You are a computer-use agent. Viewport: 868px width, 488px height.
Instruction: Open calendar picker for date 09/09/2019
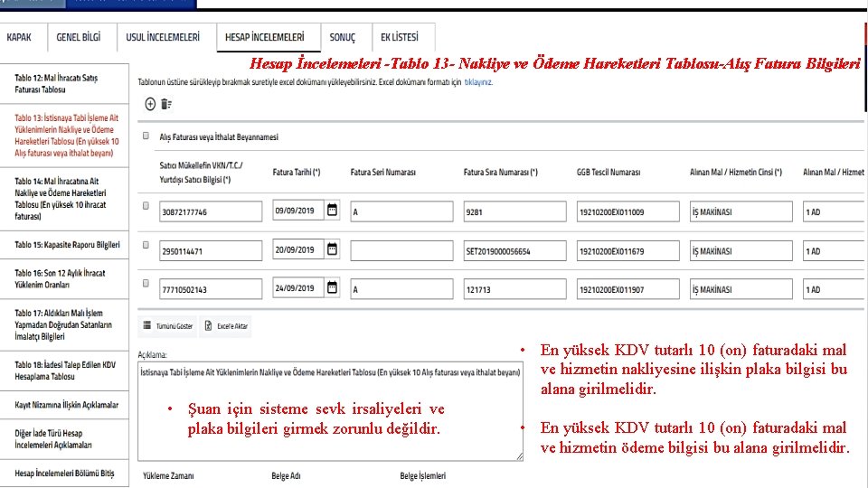coord(332,211)
